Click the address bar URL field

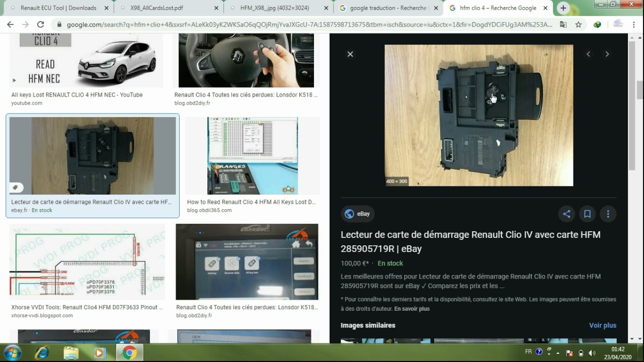point(309,24)
